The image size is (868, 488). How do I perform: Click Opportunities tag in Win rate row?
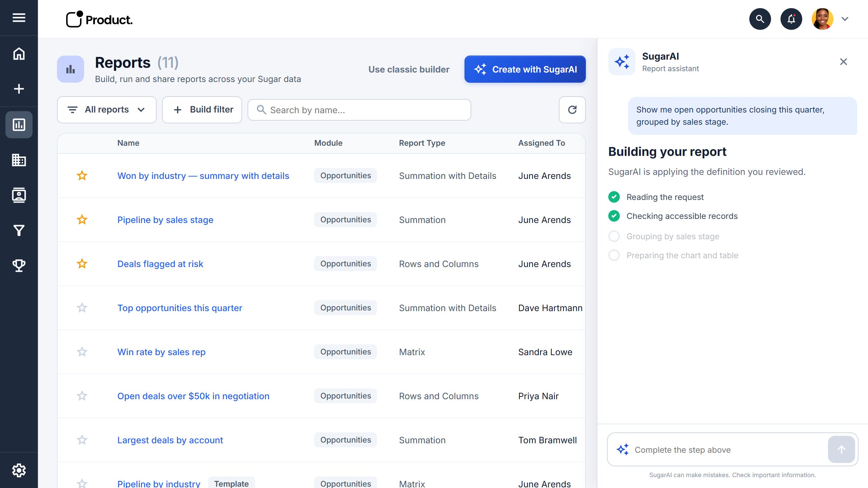(346, 352)
